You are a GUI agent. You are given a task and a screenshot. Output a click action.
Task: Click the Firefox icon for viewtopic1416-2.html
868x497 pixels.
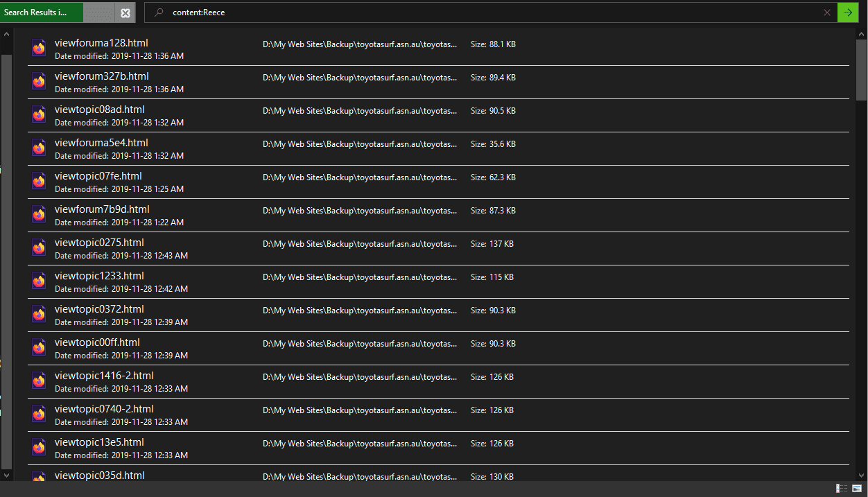(x=39, y=381)
